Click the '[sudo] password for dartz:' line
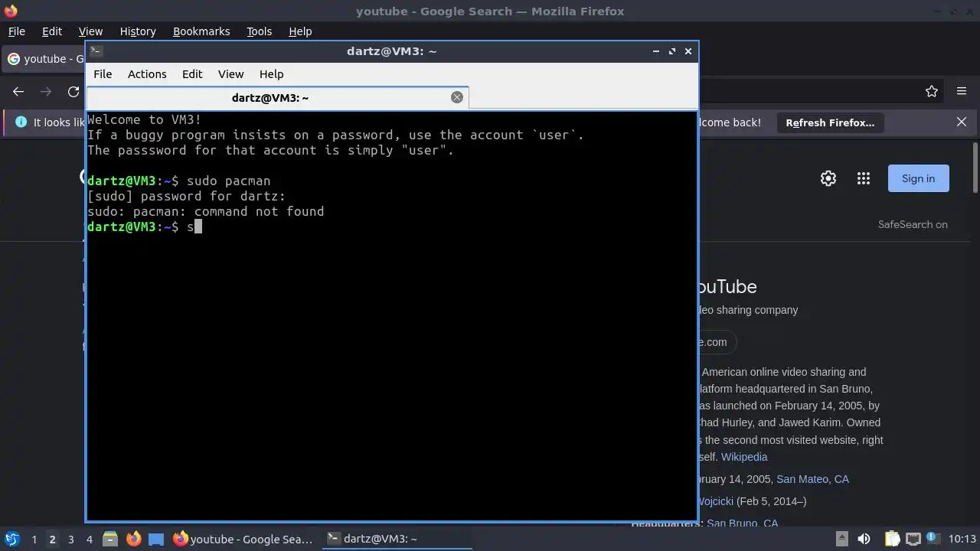Screen dimensions: 980x551 tap(187, 196)
